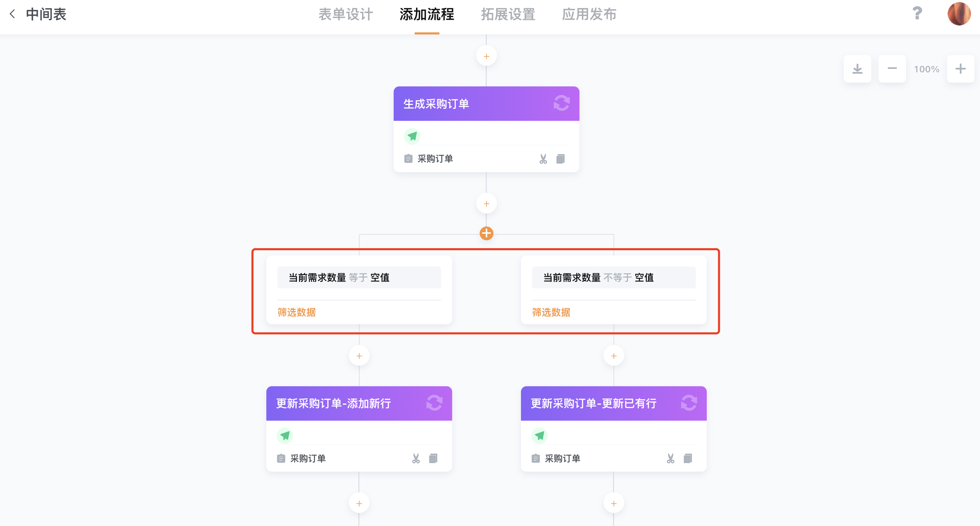
Task: Click the orange add-branch plus button
Action: coord(486,233)
